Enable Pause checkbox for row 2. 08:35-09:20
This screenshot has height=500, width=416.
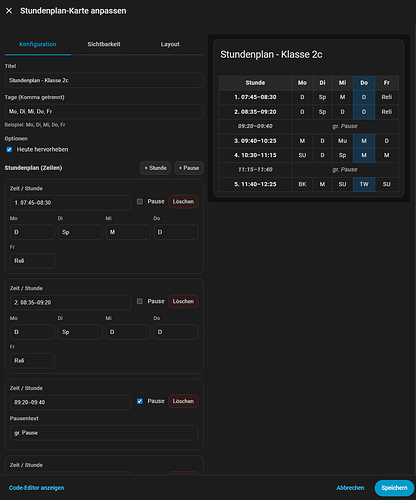[x=140, y=301]
